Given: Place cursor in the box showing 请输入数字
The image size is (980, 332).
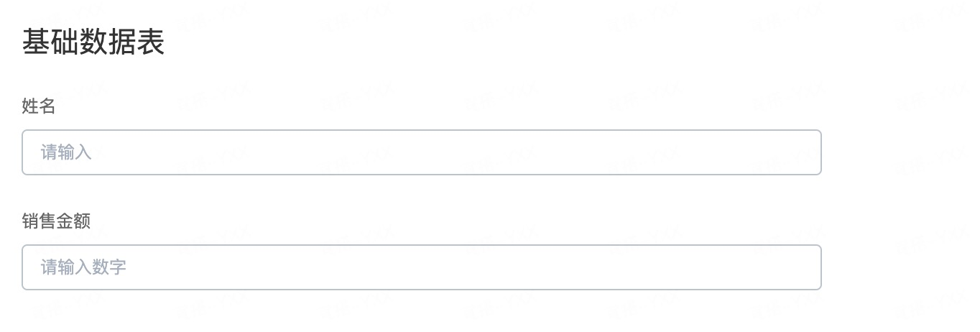Looking at the screenshot, I should tap(422, 267).
